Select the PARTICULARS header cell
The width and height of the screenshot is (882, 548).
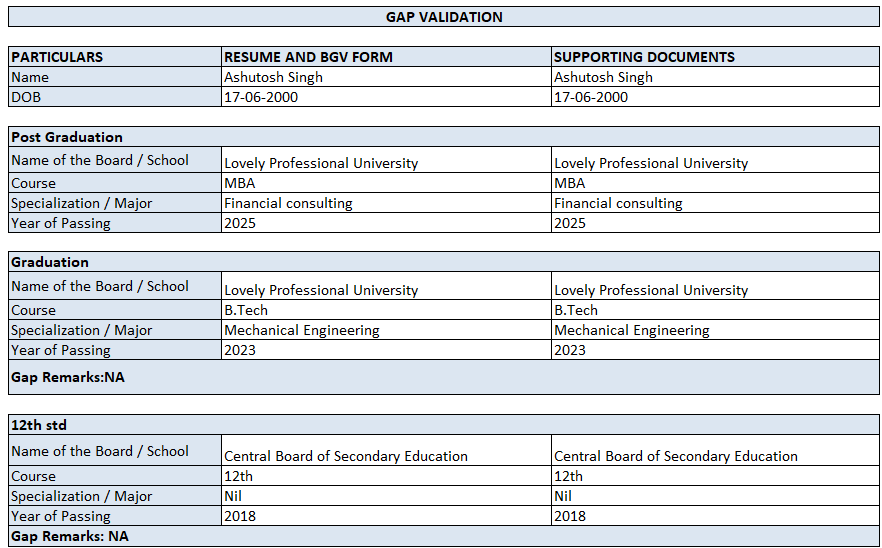coord(57,57)
